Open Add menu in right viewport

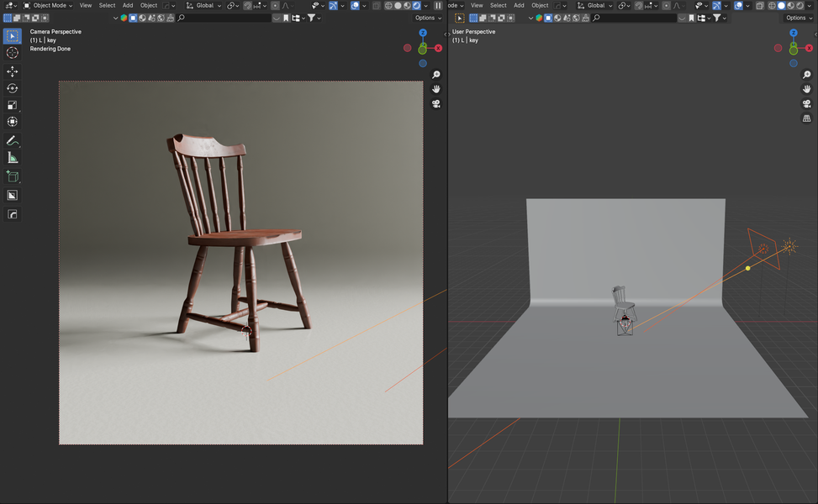click(519, 5)
